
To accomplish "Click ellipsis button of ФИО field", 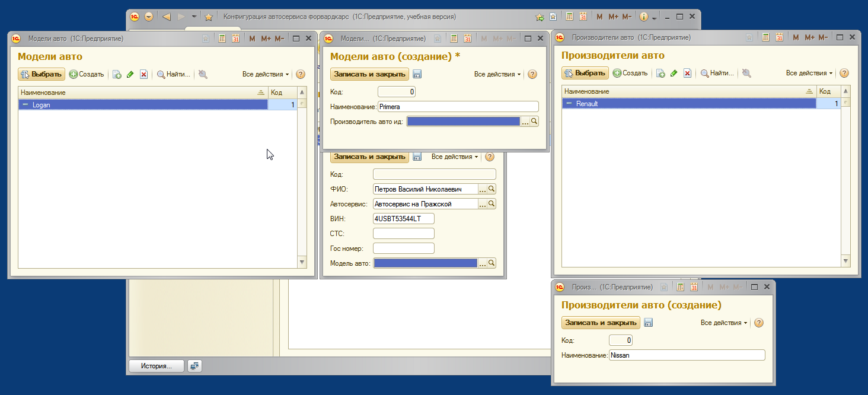I will point(483,189).
